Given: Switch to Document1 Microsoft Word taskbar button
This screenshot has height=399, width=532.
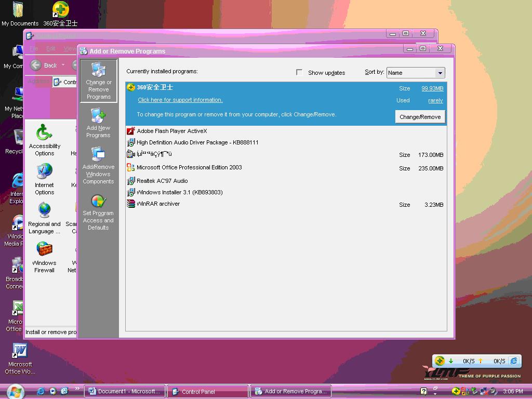Looking at the screenshot, I should tap(125, 391).
